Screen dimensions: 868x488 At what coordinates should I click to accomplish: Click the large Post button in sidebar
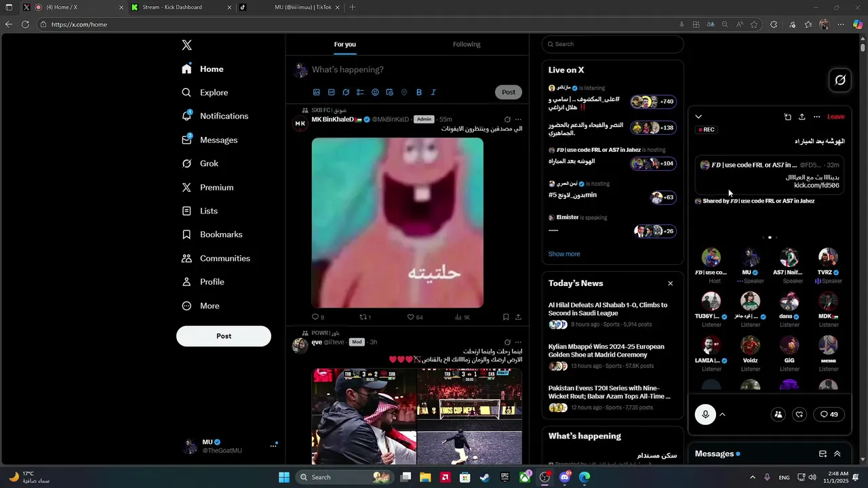(x=224, y=336)
